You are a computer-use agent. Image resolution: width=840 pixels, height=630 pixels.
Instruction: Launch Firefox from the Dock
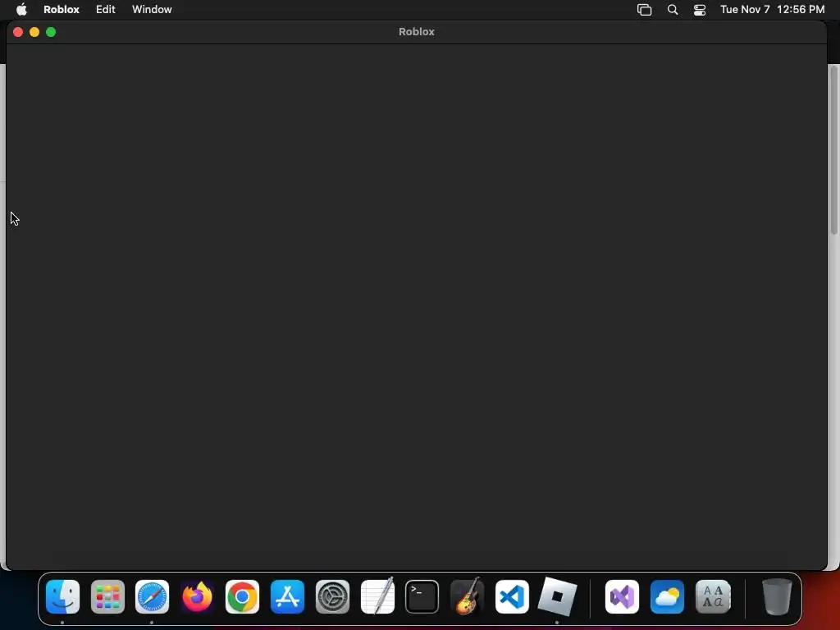pos(197,597)
